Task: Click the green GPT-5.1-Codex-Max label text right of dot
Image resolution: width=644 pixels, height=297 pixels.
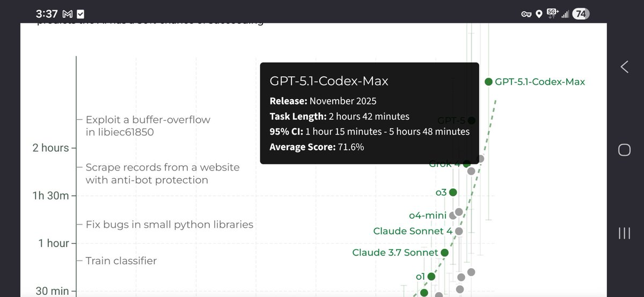Action: click(x=540, y=82)
